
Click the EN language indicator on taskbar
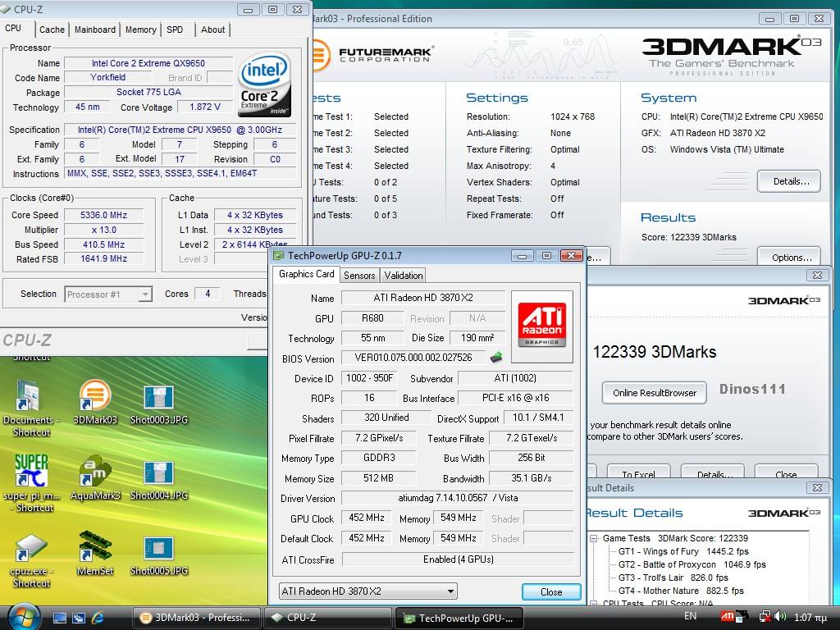[x=691, y=616]
